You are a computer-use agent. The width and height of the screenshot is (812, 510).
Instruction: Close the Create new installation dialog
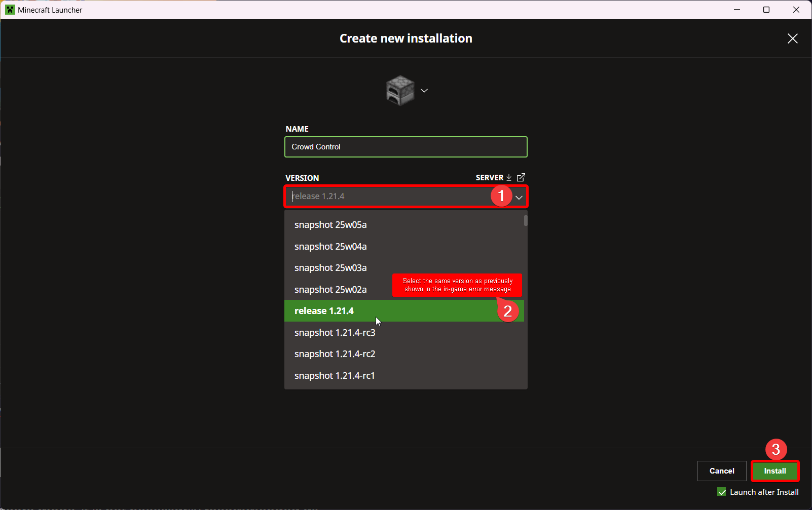pos(792,38)
